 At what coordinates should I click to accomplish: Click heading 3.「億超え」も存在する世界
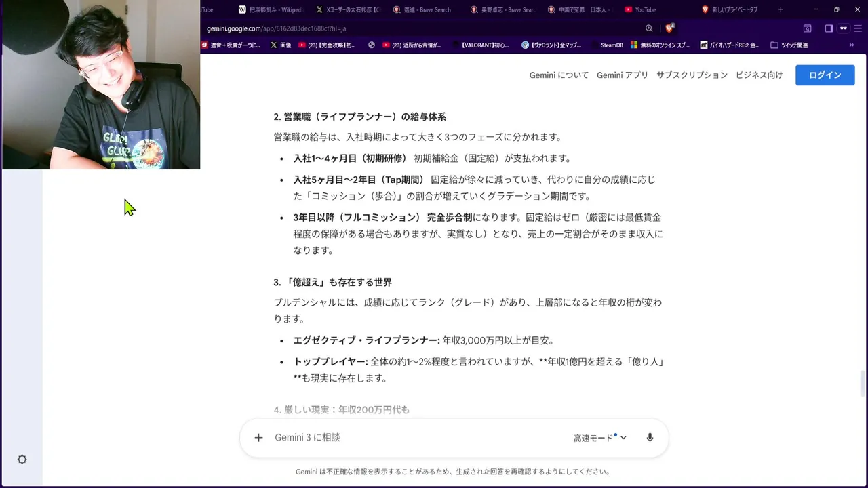pyautogui.click(x=332, y=282)
